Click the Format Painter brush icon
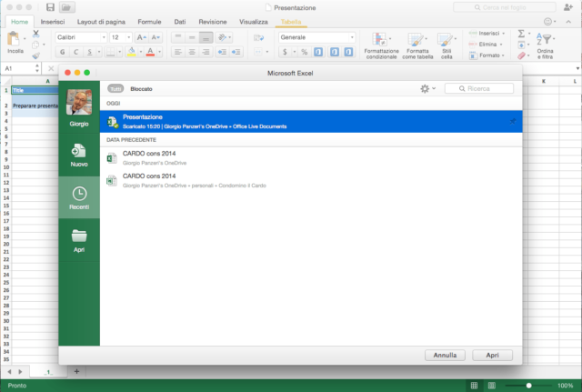 [x=35, y=55]
